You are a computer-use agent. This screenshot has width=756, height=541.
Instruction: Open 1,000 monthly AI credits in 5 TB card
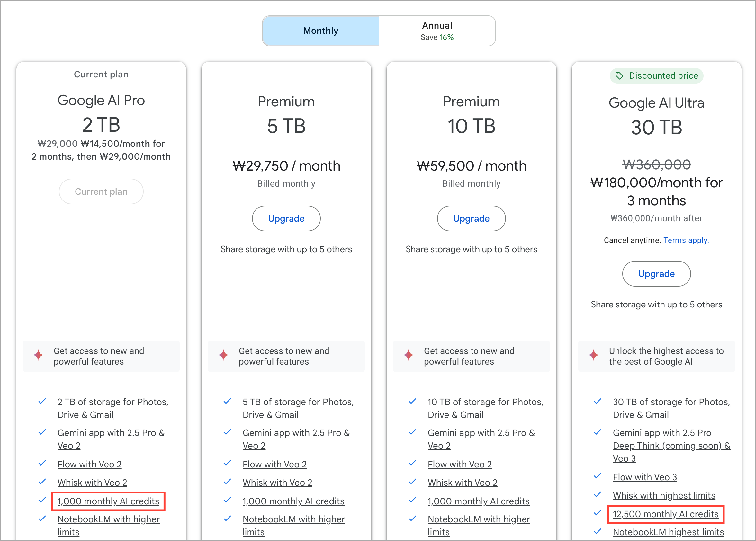coord(293,501)
